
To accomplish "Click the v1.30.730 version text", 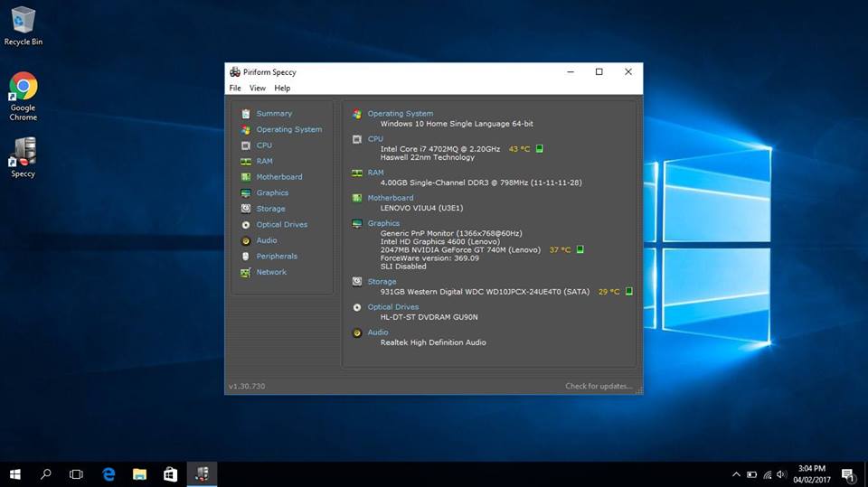I will pyautogui.click(x=247, y=387).
